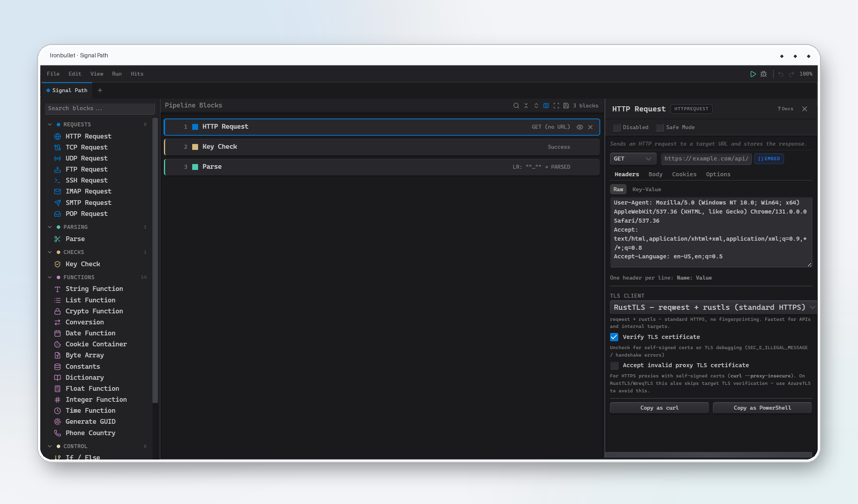
Task: Expand all pipeline blocks icon
Action: click(536, 106)
